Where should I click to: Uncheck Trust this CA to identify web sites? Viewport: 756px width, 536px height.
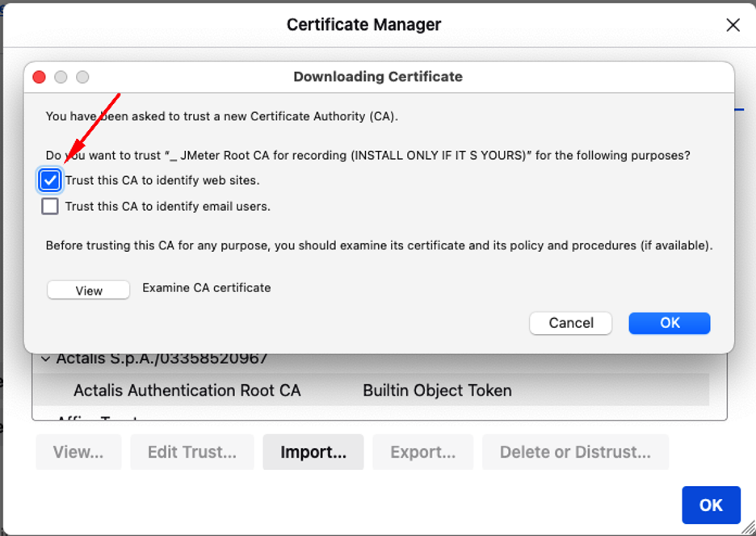49,181
